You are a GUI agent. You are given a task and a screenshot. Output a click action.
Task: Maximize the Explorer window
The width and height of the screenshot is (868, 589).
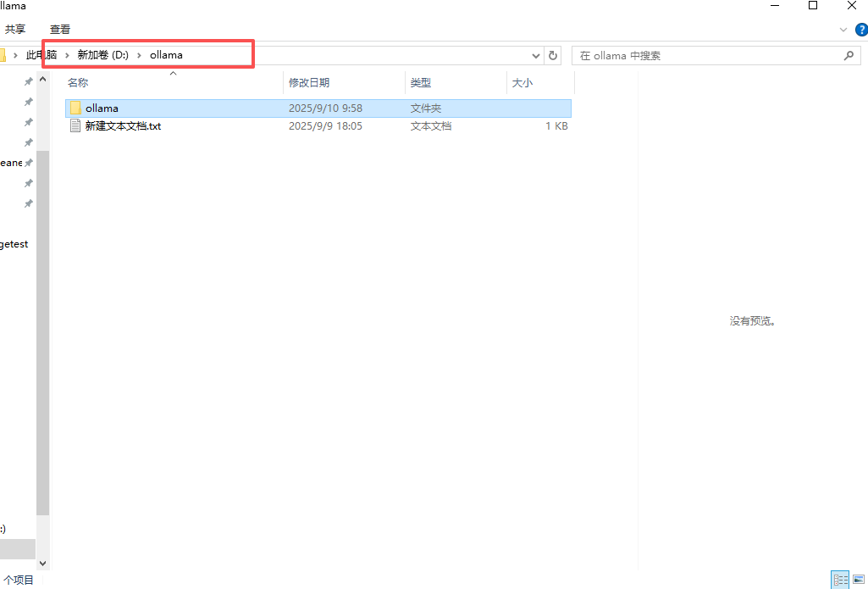tap(813, 6)
